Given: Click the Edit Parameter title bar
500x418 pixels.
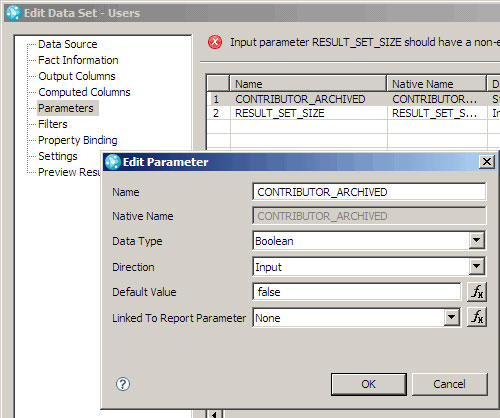Looking at the screenshot, I should click(299, 162).
